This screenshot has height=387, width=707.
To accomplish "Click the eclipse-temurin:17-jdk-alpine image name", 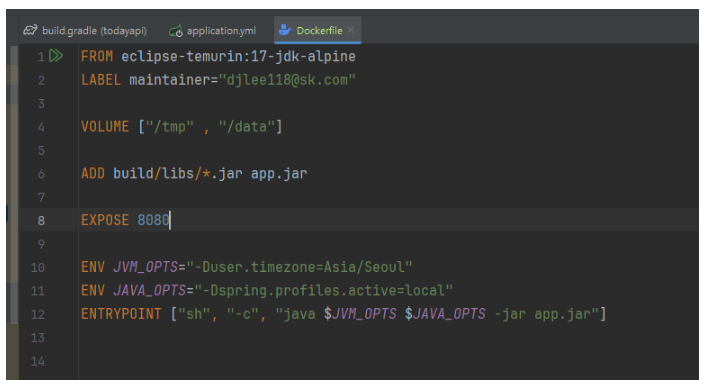I will 238,56.
